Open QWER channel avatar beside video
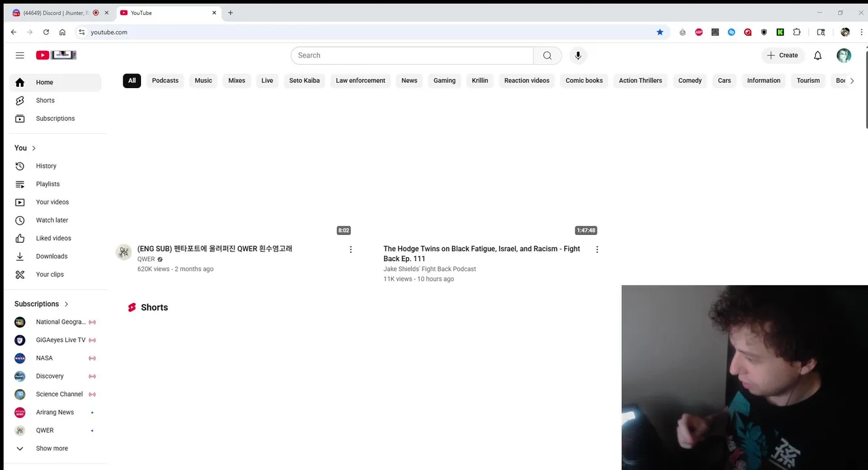This screenshot has width=868, height=470. tap(123, 252)
